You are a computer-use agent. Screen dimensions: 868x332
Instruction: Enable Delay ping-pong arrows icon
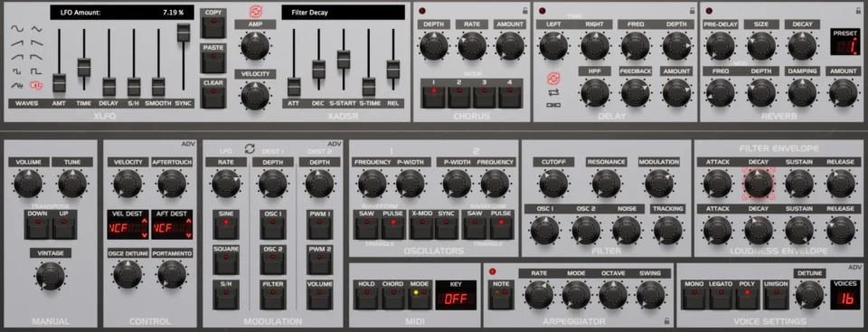click(553, 92)
